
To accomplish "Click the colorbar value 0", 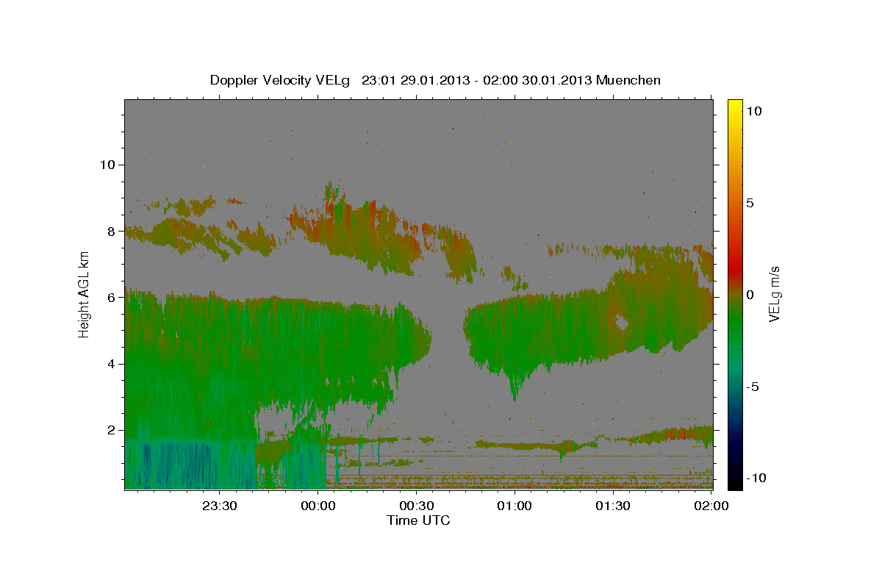I will click(x=750, y=295).
